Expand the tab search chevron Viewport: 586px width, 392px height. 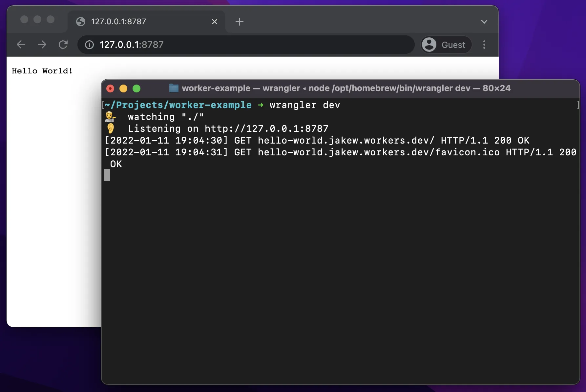(x=484, y=22)
